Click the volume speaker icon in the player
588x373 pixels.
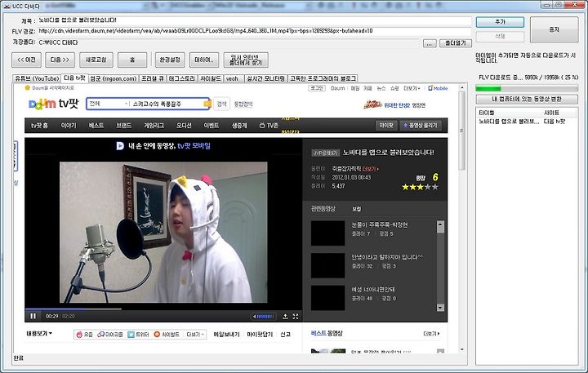[255, 317]
